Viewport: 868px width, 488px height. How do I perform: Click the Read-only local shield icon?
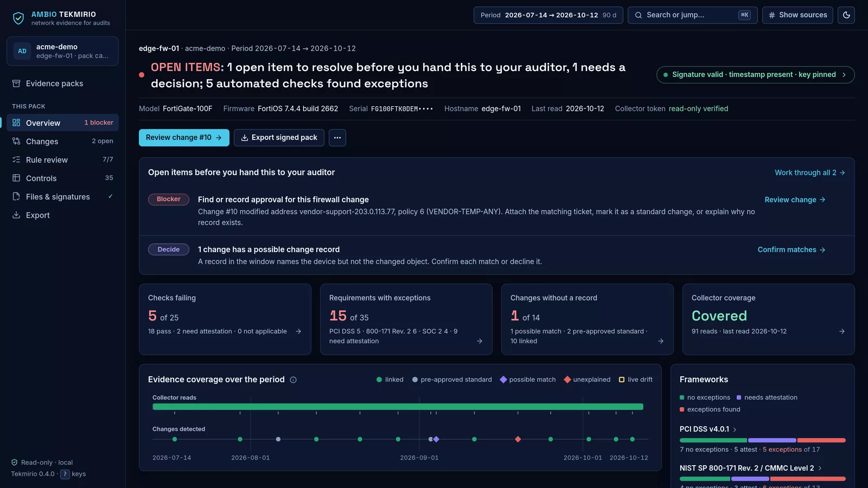click(15, 463)
